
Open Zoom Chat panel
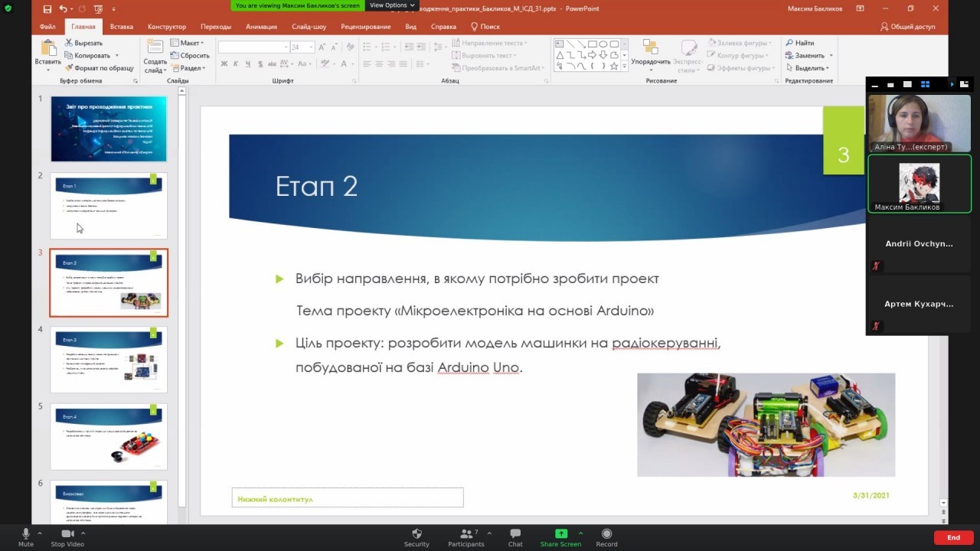tap(515, 537)
